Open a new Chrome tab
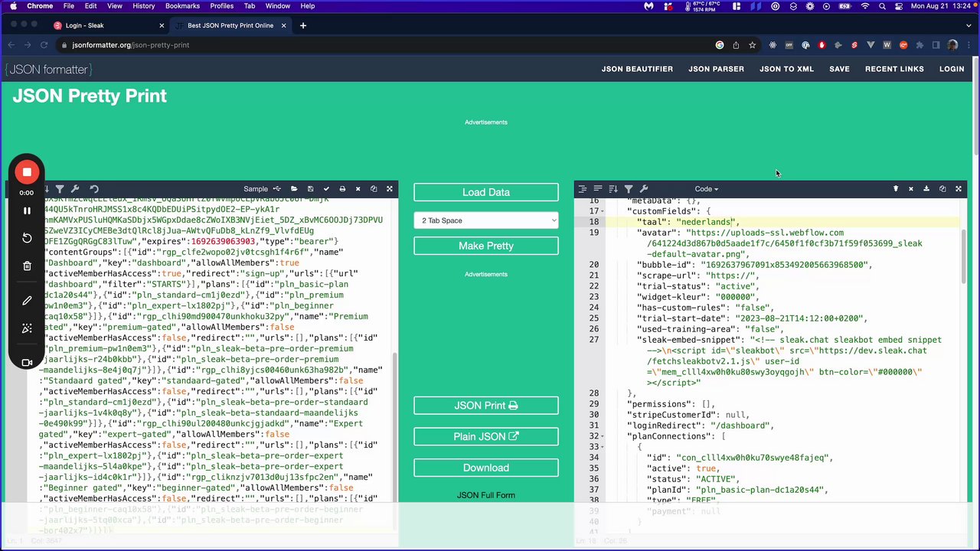Screen dimensions: 980x551 coord(303,25)
